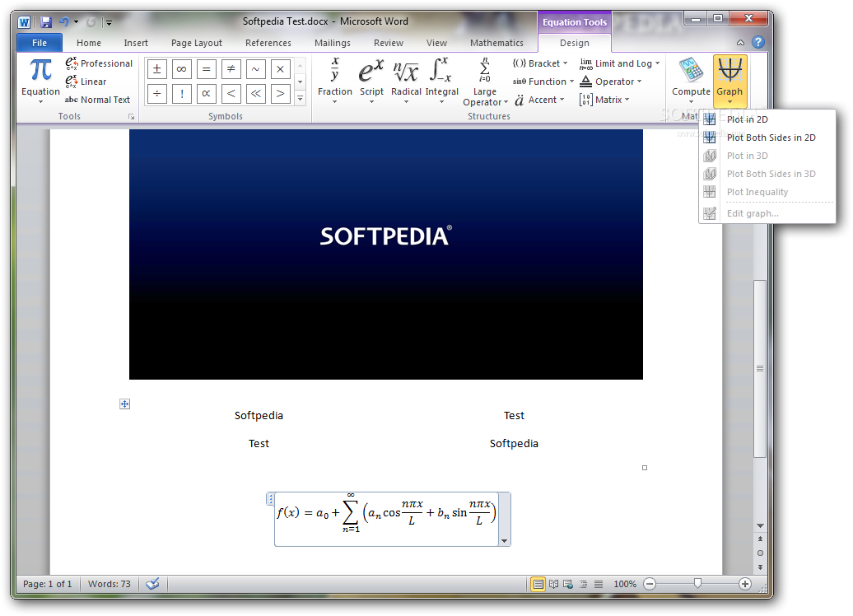Open the Integral structures gallery
Image resolution: width=853 pixels, height=616 pixels.
point(441,81)
